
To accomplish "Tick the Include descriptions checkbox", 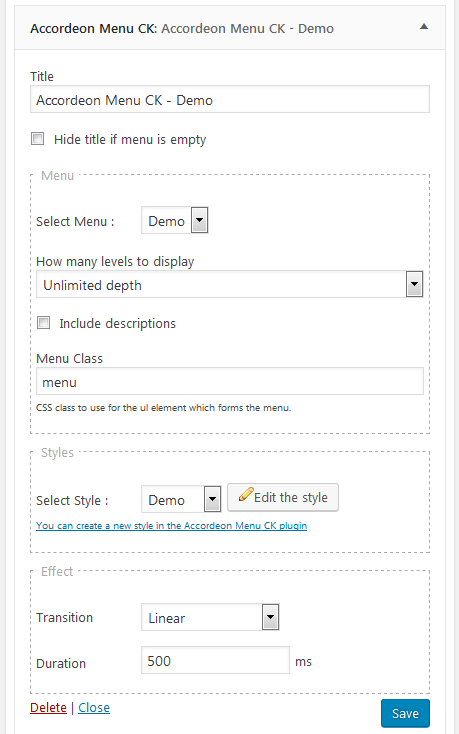I will [x=44, y=323].
